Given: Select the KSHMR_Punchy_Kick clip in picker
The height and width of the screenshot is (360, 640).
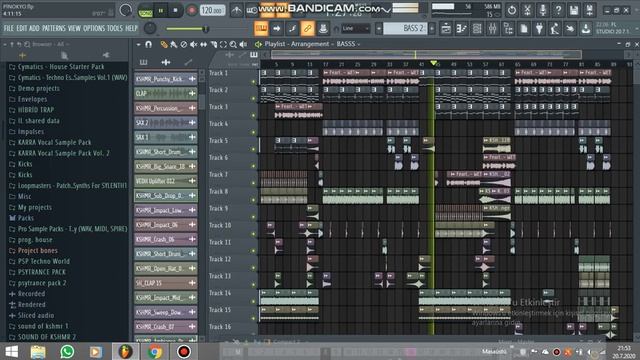Looking at the screenshot, I should click(165, 79).
